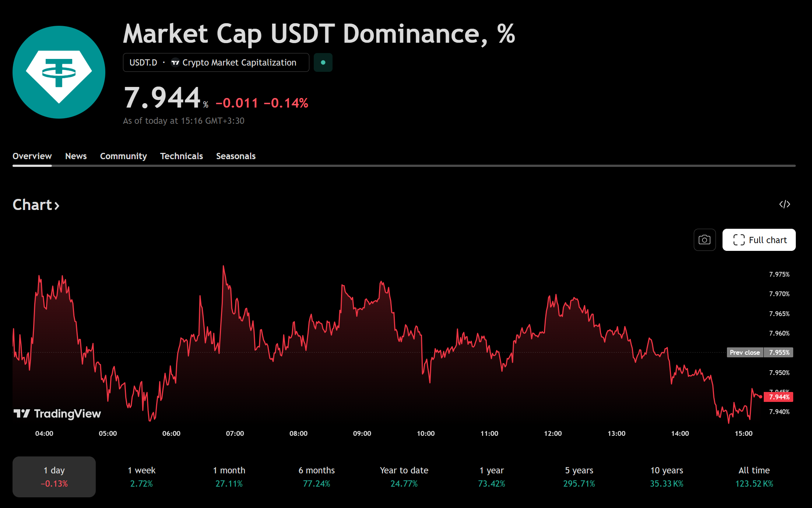
Task: Click the camera snapshot icon
Action: [x=704, y=240]
